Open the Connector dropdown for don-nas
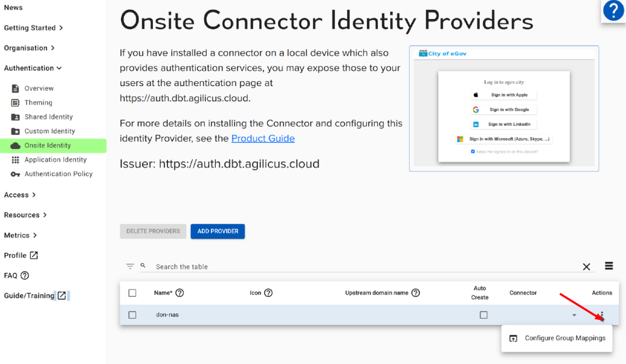The height and width of the screenshot is (364, 626). [x=574, y=315]
